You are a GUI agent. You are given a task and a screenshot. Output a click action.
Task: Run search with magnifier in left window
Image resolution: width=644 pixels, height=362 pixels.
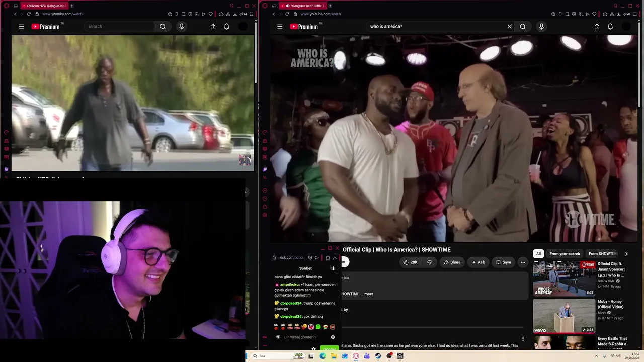[163, 27]
